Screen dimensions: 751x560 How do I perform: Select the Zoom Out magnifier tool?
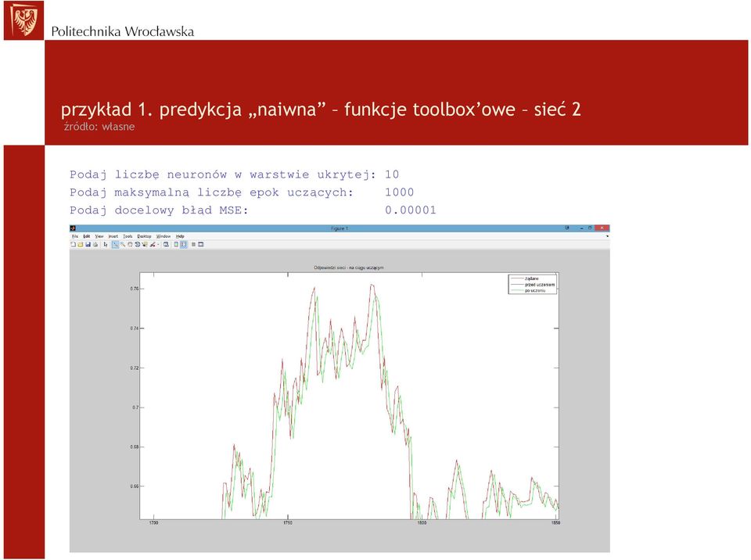click(123, 244)
